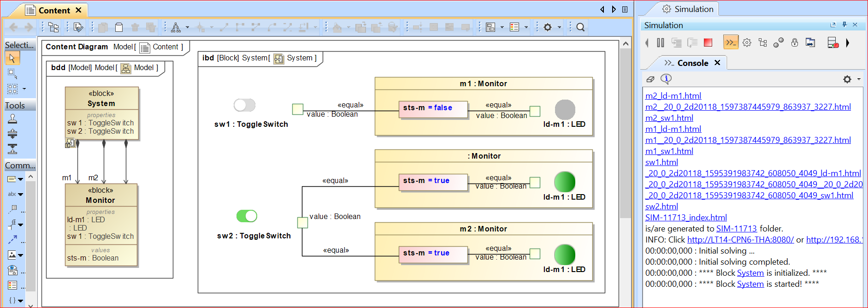Expand console options gear dropdown arrow

click(859, 79)
